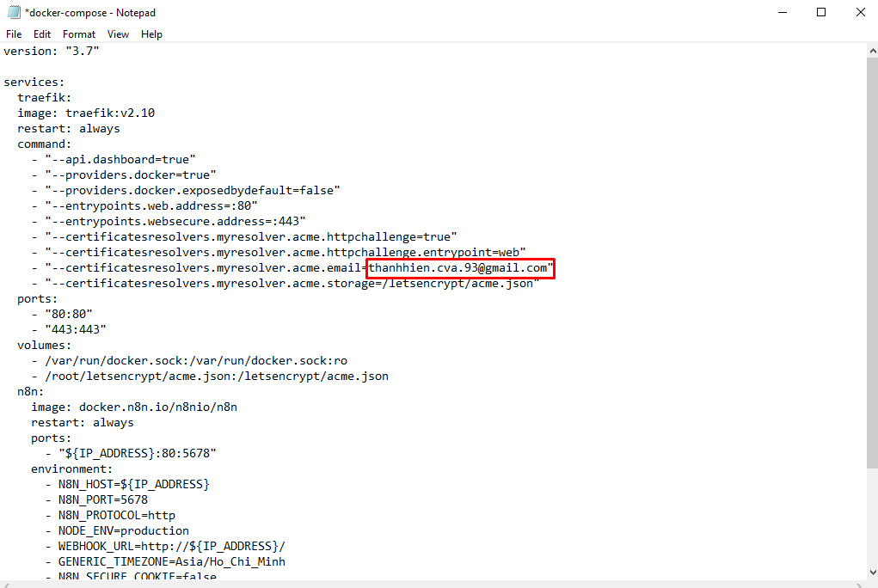878x588 pixels.
Task: Click the Notepad icon in the title bar
Action: [x=12, y=12]
